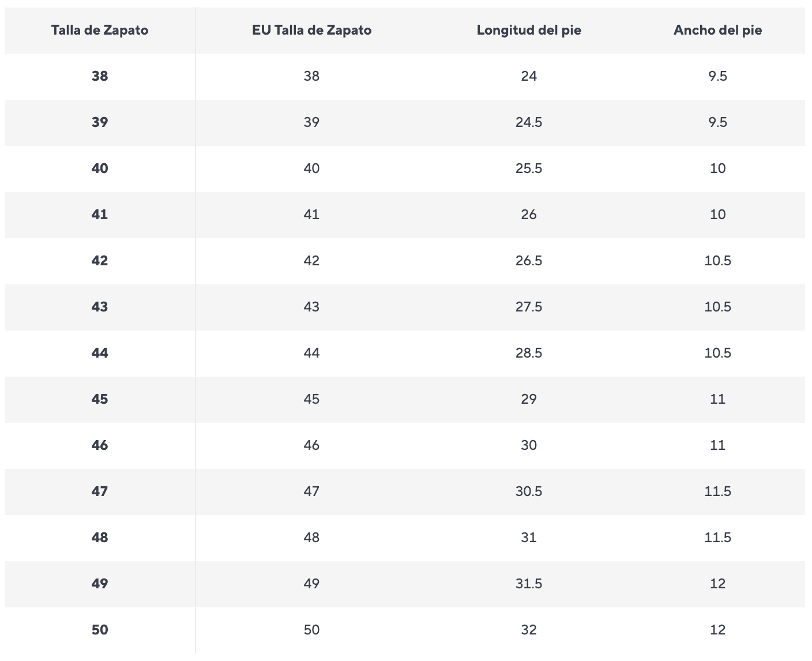Viewport: 812px width, 661px height.
Task: Click the foot length value 32
Action: pos(529,630)
